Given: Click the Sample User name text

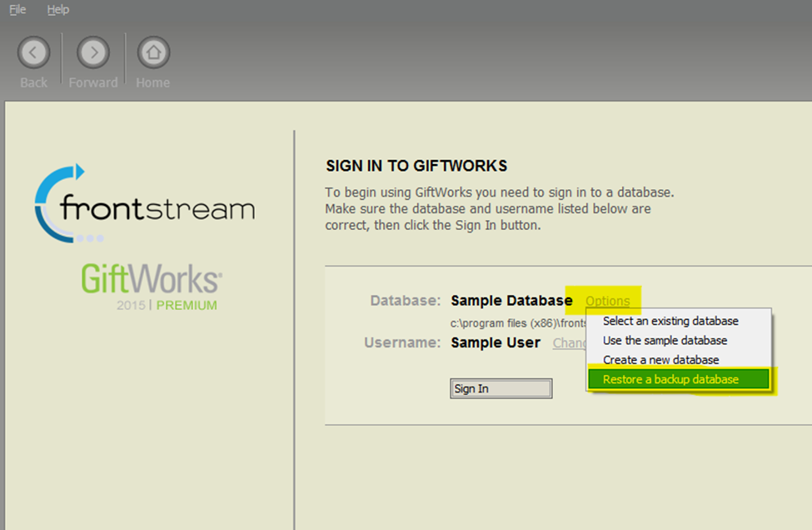Looking at the screenshot, I should [x=496, y=342].
